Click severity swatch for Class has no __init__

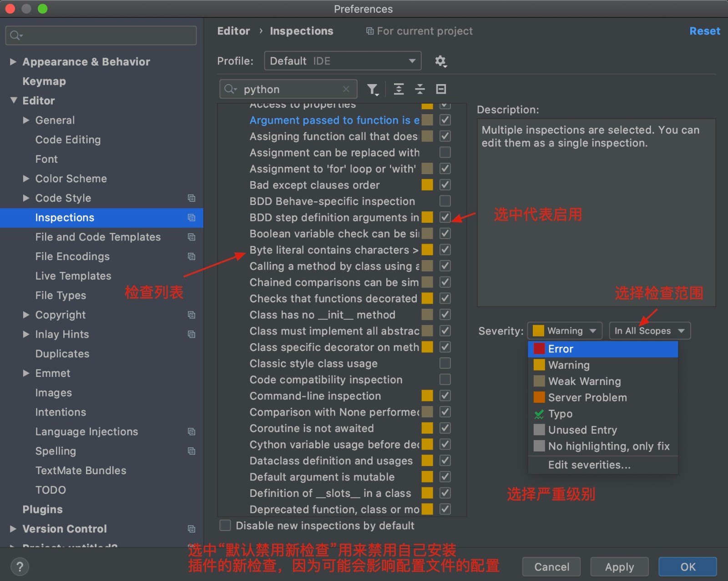427,315
